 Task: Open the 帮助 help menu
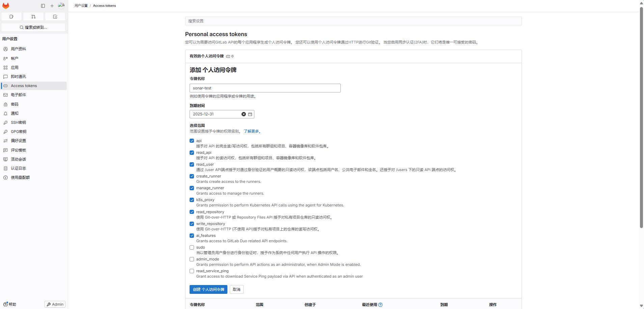tap(10, 304)
